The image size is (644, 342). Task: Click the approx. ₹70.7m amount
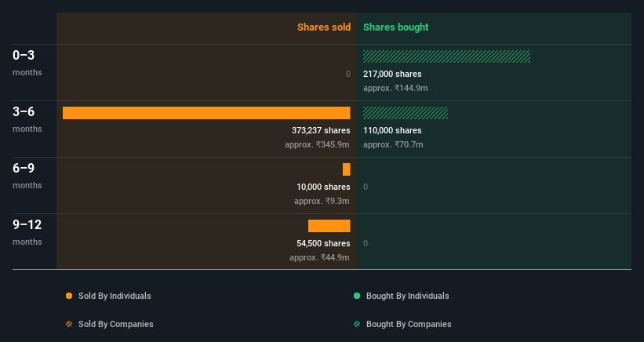click(393, 144)
